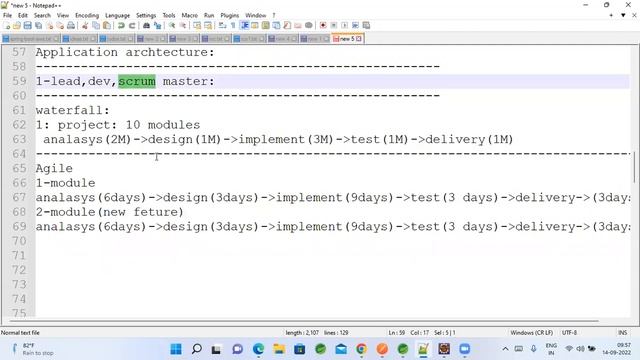
Task: Open Find with the binoculars icon
Action: click(146, 26)
